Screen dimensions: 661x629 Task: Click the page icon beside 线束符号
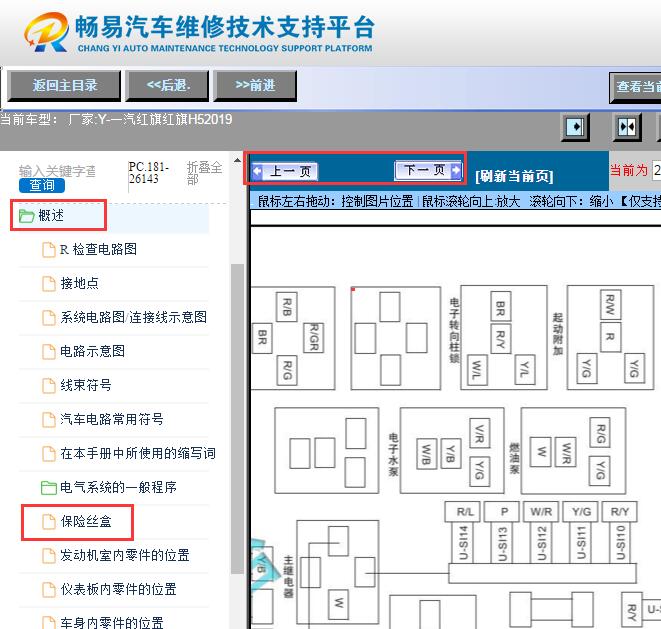49,385
